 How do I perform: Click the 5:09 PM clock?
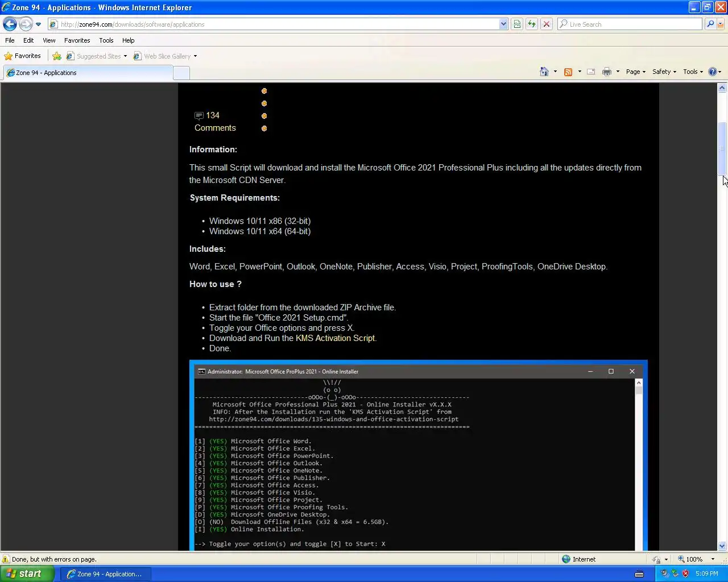coord(706,574)
